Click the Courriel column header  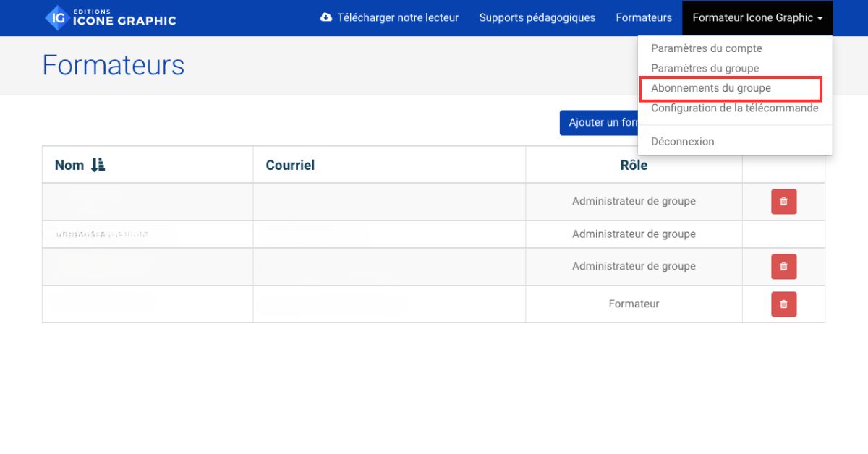[290, 165]
